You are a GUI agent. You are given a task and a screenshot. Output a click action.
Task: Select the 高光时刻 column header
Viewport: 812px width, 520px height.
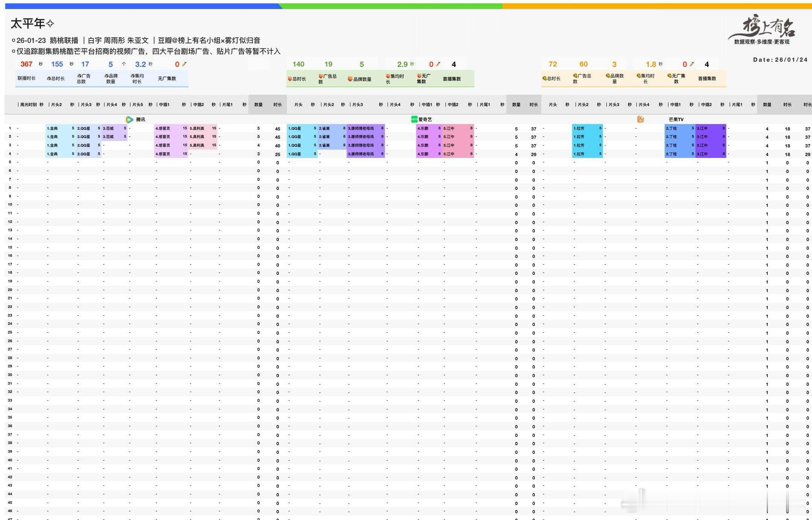(28, 105)
